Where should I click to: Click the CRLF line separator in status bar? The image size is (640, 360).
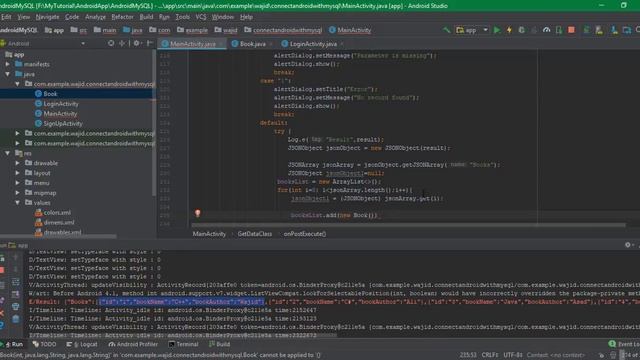click(490, 355)
